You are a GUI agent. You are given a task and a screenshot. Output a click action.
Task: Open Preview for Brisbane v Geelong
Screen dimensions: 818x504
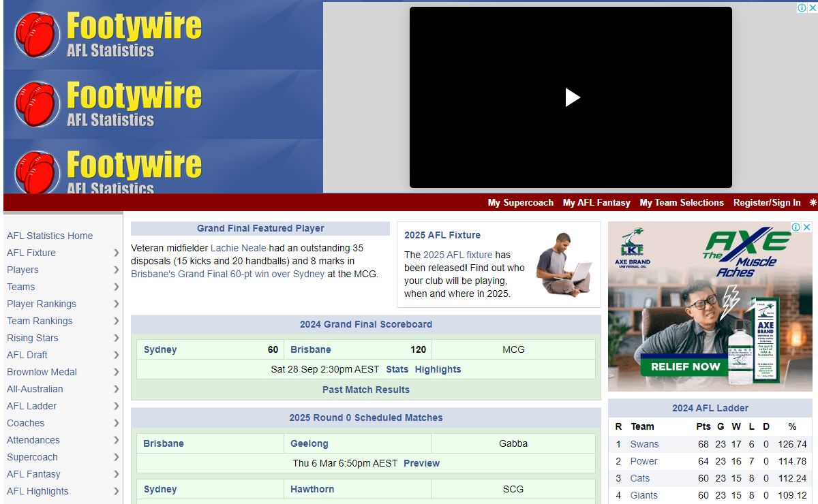(422, 463)
